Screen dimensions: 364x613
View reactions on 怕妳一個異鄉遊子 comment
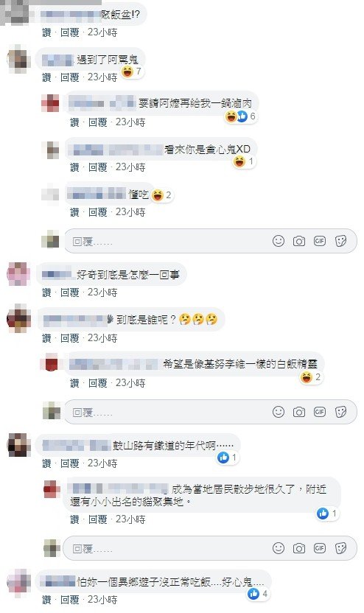[258, 595]
